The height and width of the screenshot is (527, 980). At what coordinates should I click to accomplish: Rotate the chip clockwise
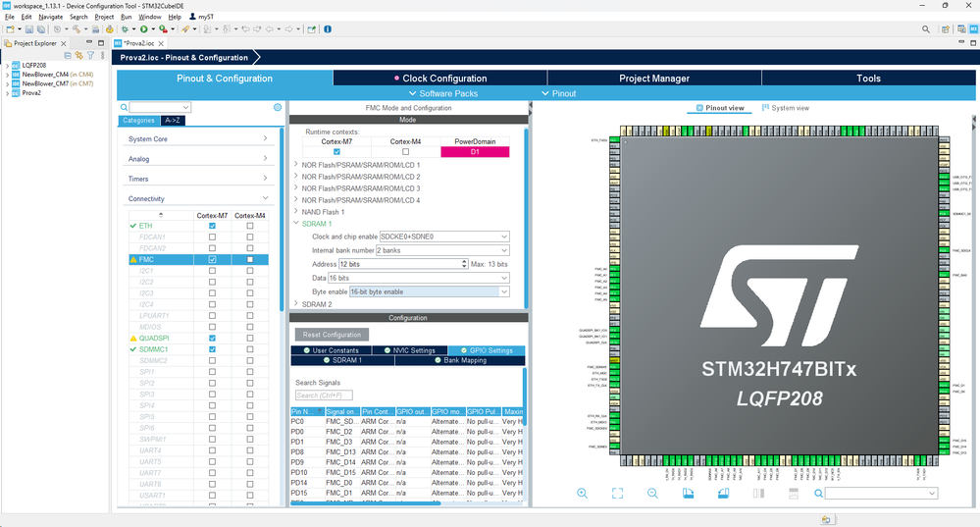[688, 494]
